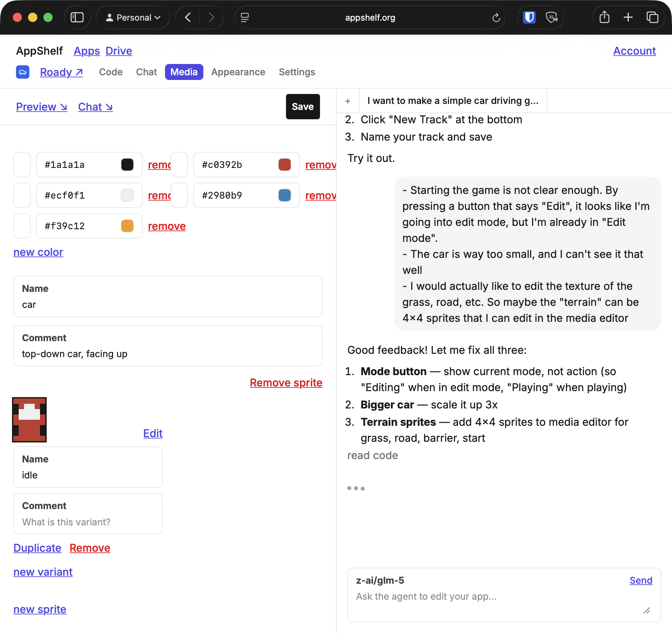Open the Personal profile dropdown
The image size is (672, 633).
click(x=133, y=17)
